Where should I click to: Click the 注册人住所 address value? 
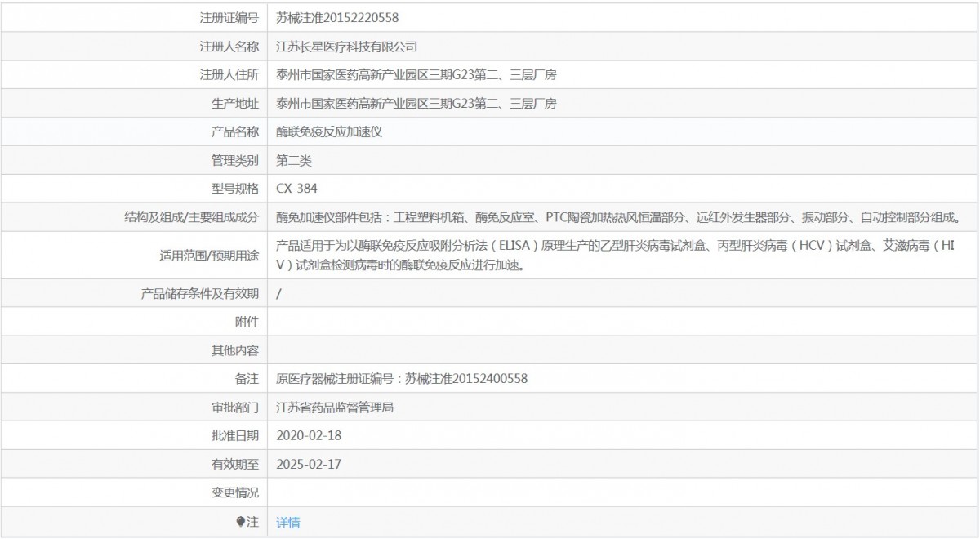(x=416, y=75)
